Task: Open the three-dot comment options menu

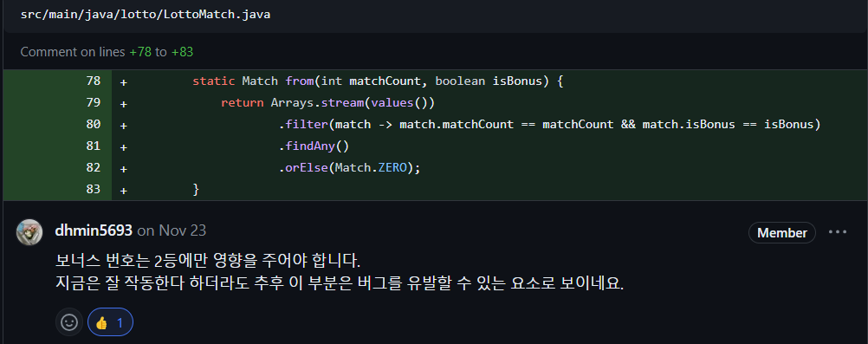Action: pos(838,232)
